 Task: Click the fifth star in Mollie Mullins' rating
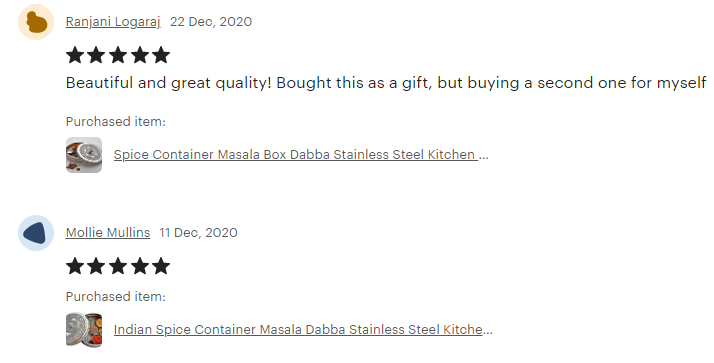coord(161,266)
